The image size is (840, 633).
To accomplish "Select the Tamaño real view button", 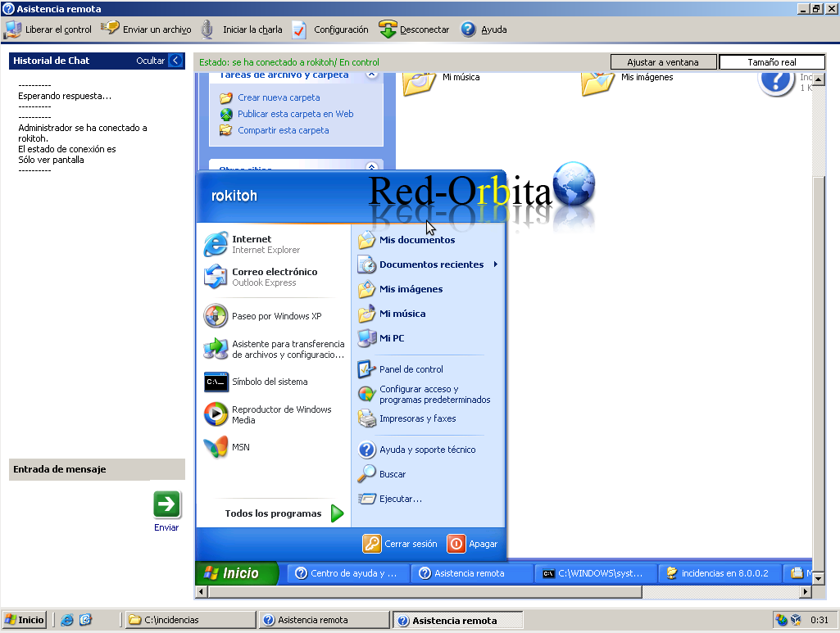I will [771, 62].
